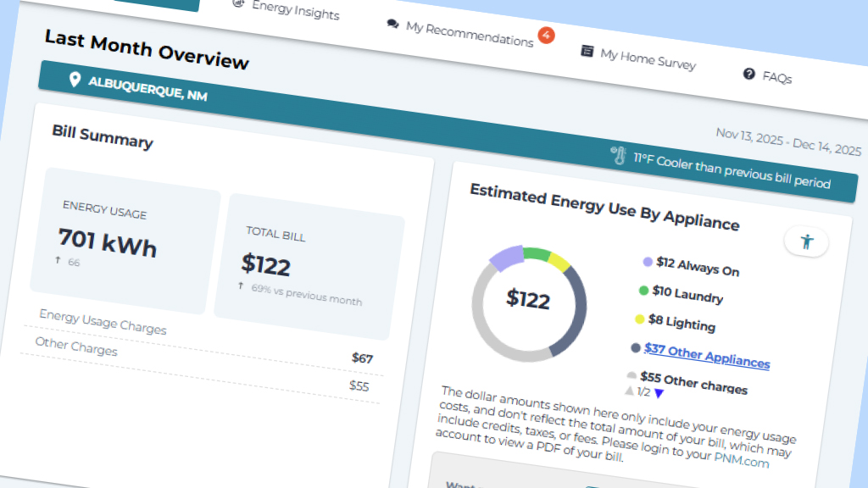Click the down triangle next to the 1/2 pager
Screen dimensions: 868x488
659,393
